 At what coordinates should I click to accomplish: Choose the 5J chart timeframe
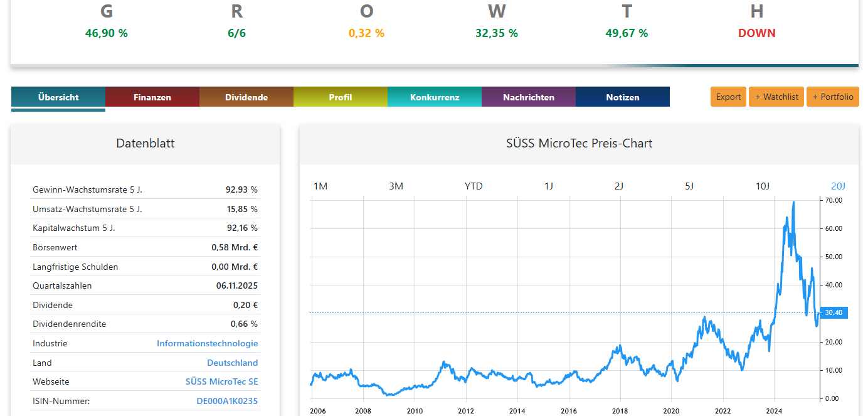click(x=689, y=186)
